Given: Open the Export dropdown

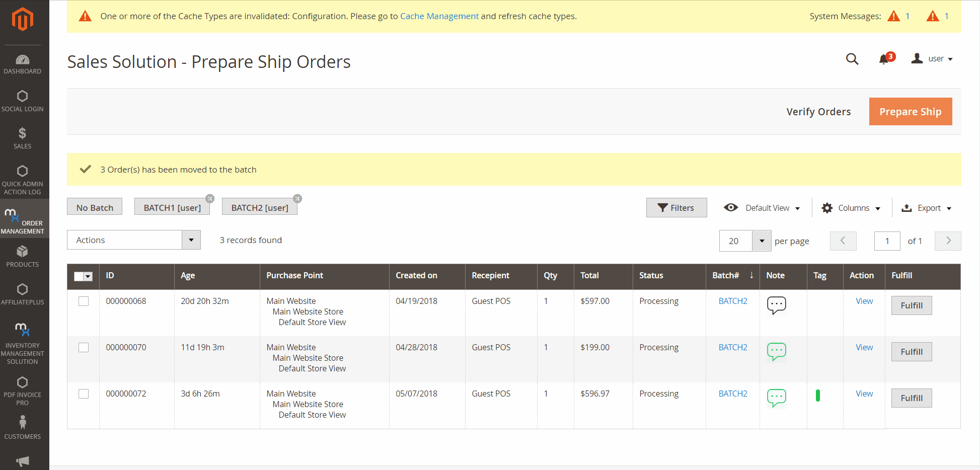Looking at the screenshot, I should tap(926, 208).
